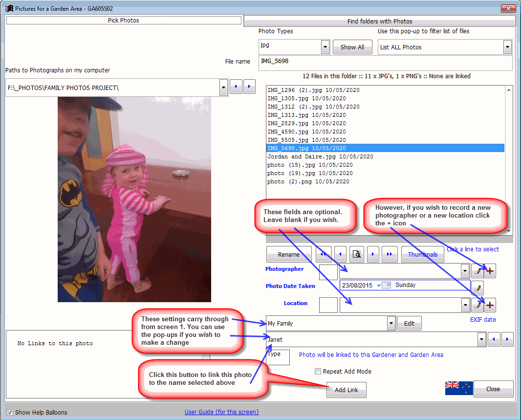Screen dimensions: 521x420
Task: Select the highlighted IMG_5698.jpg row
Action: click(386, 148)
